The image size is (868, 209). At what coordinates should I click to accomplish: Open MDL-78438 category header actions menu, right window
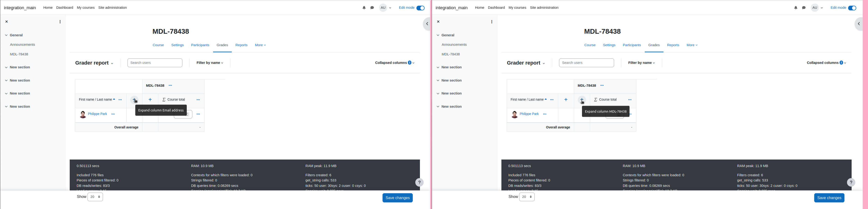click(x=602, y=85)
